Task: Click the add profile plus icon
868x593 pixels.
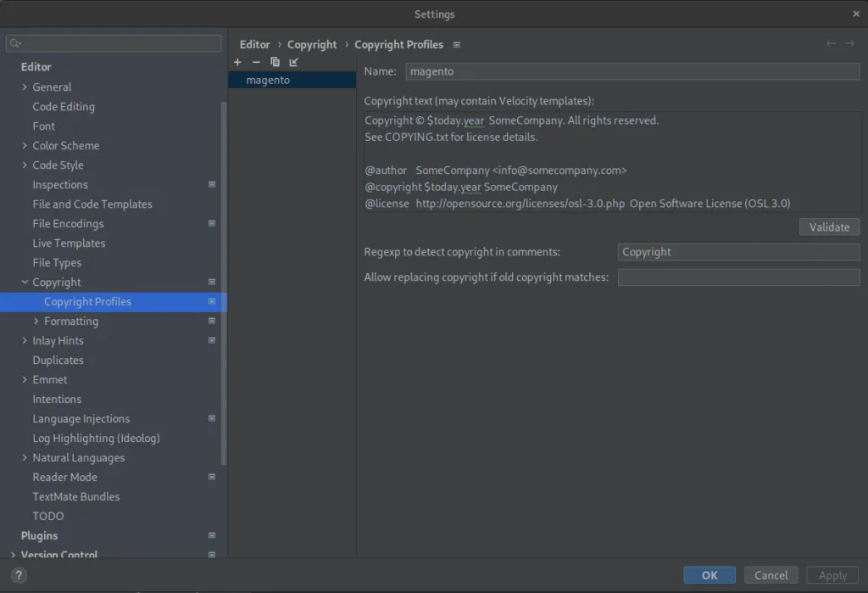Action: tap(238, 62)
